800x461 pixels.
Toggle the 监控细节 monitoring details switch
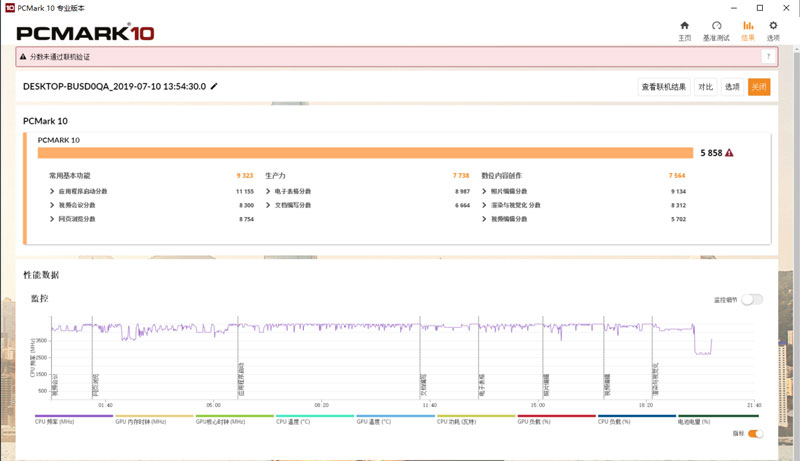753,299
